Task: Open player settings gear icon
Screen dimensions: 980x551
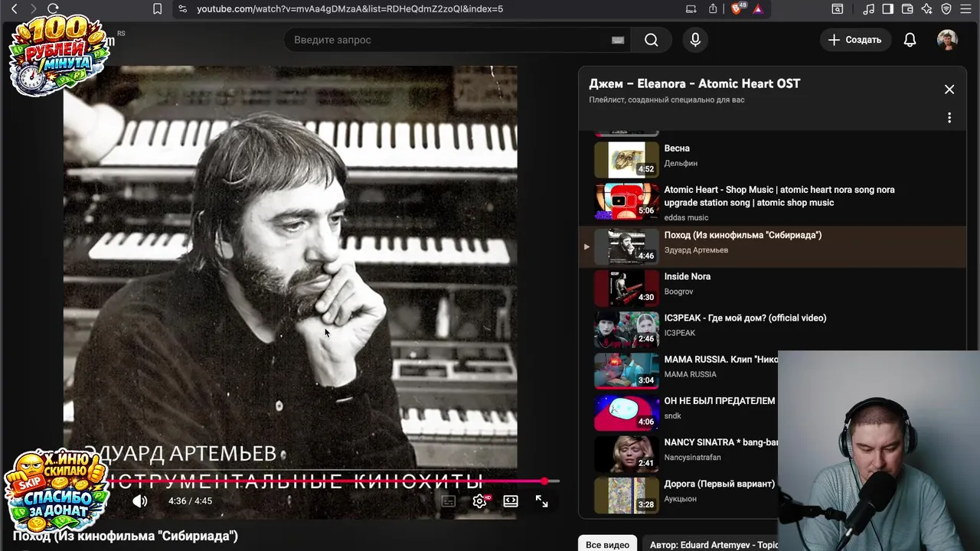Action: click(479, 501)
